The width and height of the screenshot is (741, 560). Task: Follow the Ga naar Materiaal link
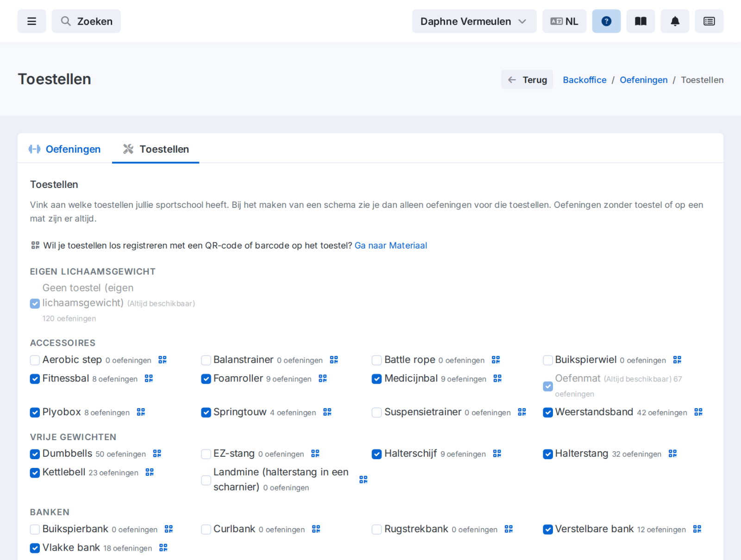(x=391, y=246)
